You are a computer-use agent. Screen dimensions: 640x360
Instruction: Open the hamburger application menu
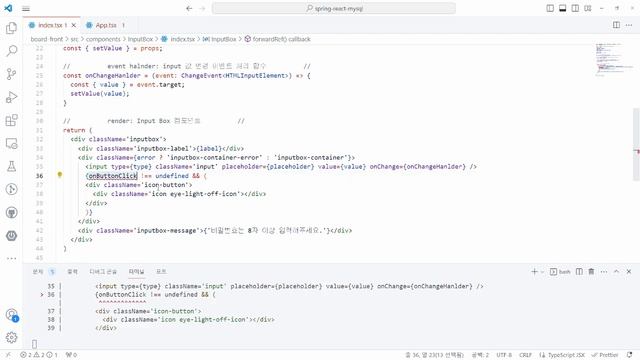click(x=26, y=9)
